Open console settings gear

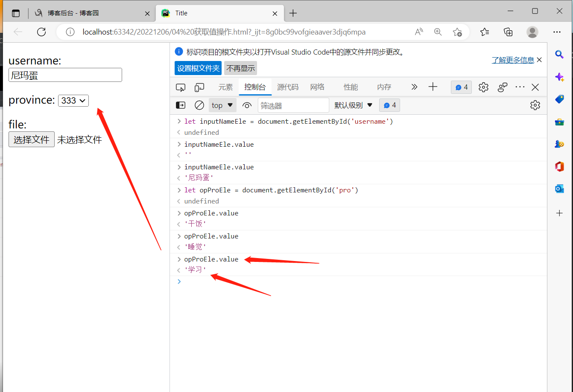[535, 105]
